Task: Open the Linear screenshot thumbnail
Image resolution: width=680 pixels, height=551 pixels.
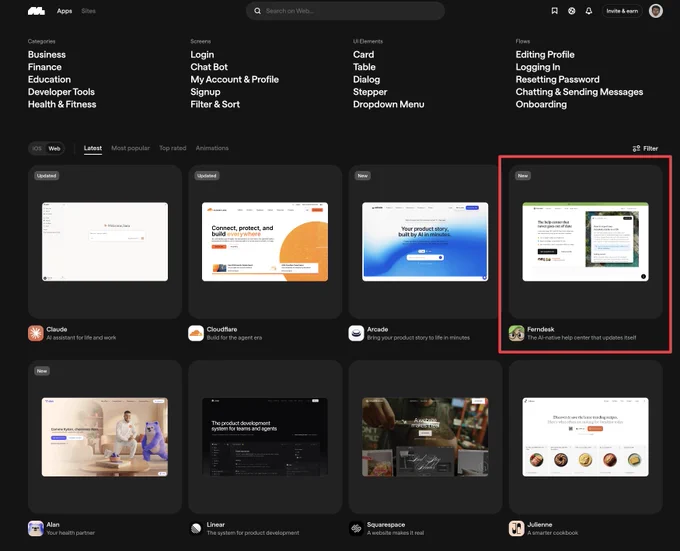Action: (x=265, y=437)
